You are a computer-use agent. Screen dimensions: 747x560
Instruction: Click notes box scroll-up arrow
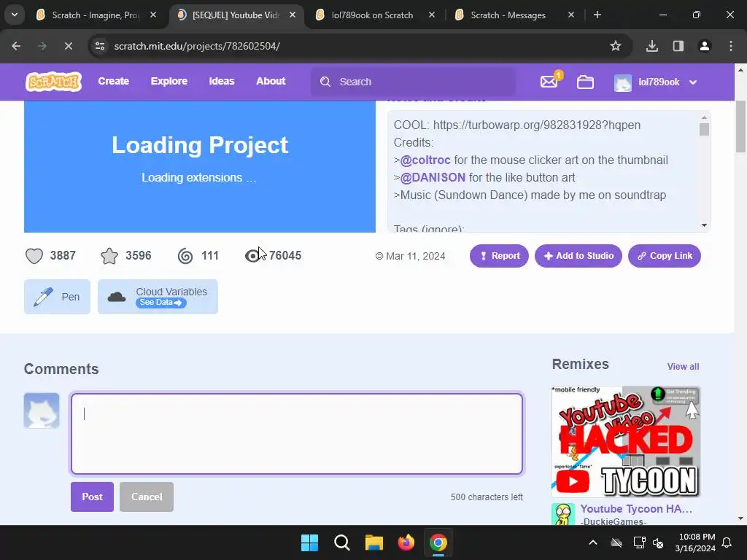704,117
